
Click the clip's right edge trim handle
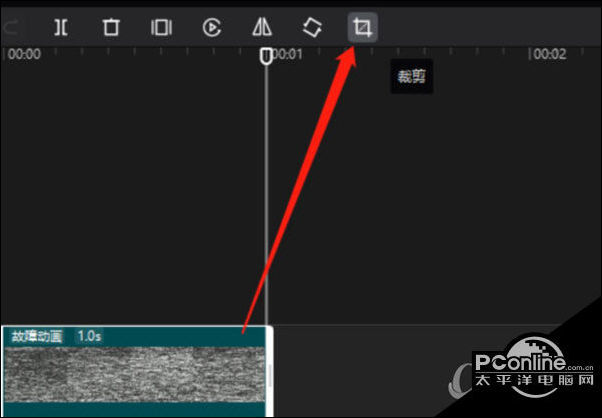tap(270, 372)
